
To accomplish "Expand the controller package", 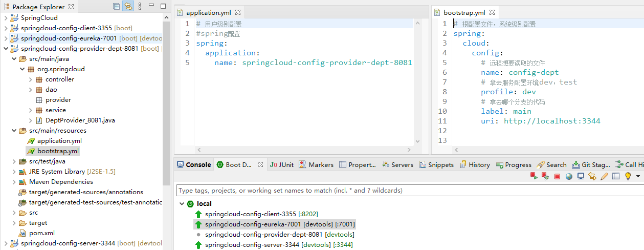I will pos(30,79).
